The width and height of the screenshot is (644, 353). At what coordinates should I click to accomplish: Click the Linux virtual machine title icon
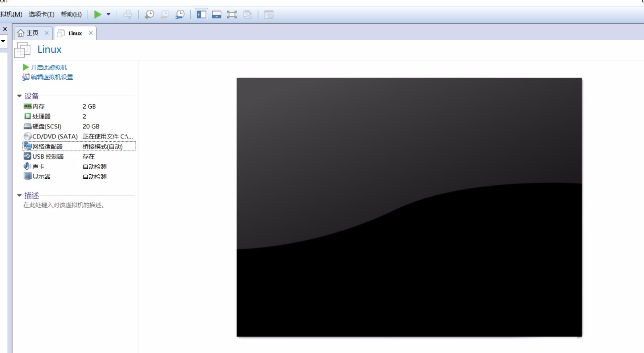click(23, 50)
